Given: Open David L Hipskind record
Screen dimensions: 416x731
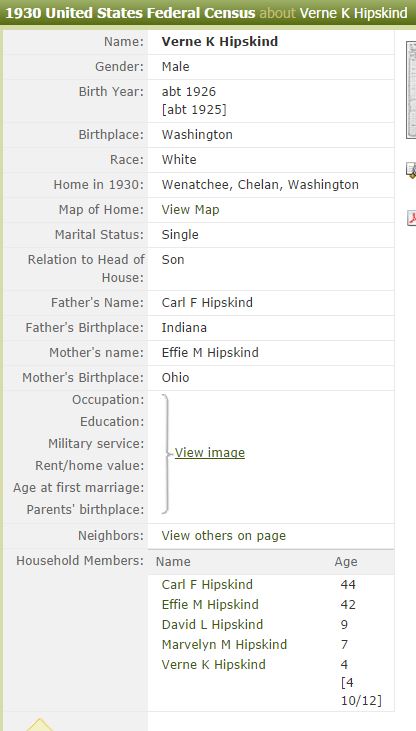Looking at the screenshot, I should (212, 625).
